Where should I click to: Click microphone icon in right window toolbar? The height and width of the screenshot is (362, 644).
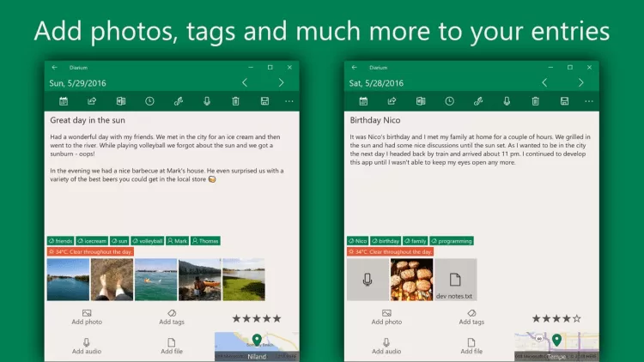[x=507, y=101]
